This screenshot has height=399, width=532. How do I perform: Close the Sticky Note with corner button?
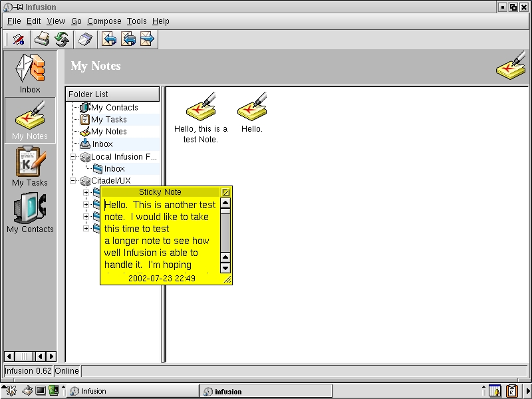(x=225, y=192)
